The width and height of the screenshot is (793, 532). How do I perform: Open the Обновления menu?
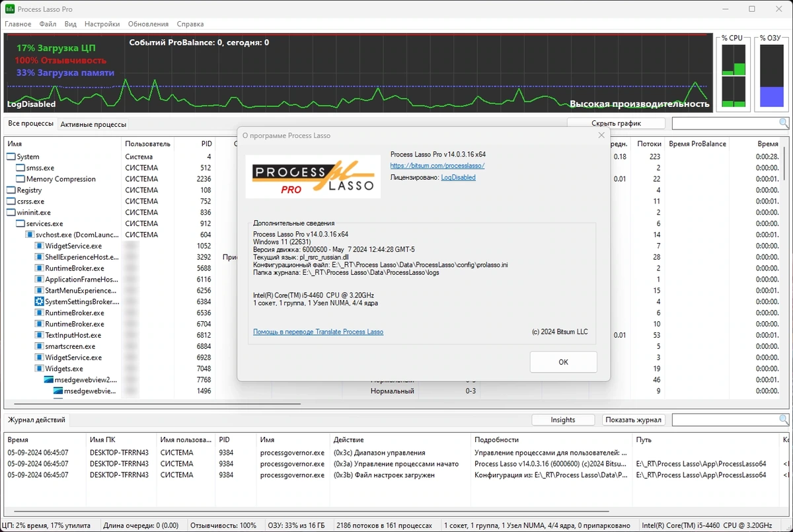pos(149,24)
